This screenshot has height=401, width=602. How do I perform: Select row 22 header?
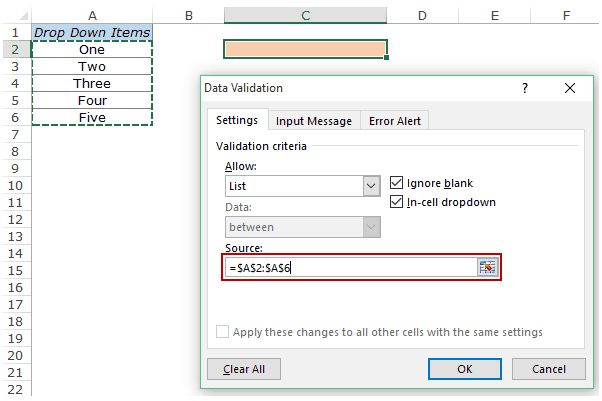[15, 389]
